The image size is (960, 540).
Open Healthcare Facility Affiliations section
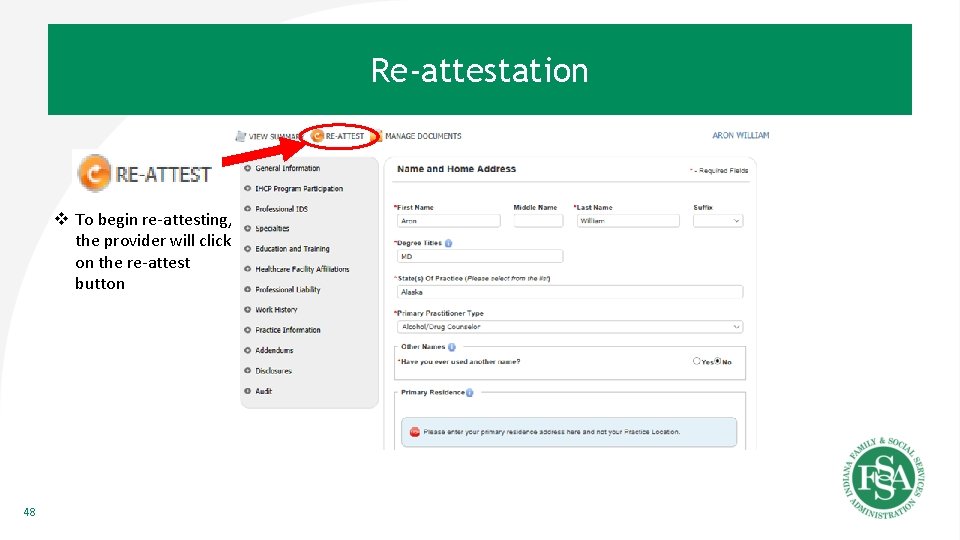(302, 269)
